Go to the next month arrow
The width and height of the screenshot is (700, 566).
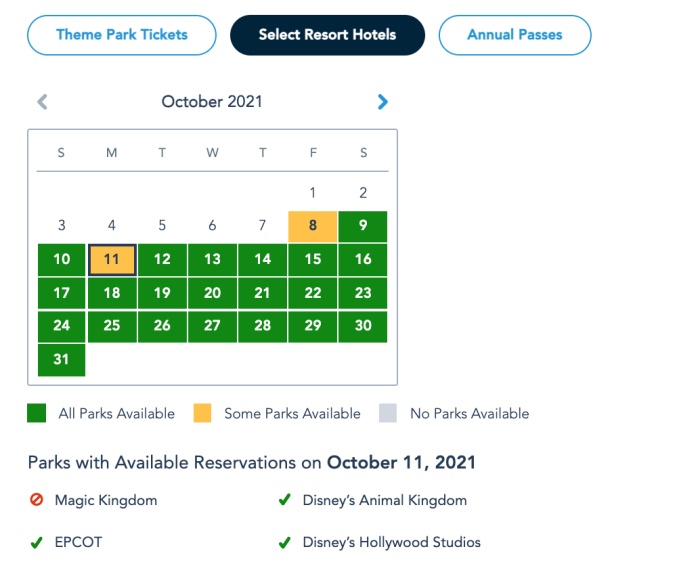click(383, 101)
